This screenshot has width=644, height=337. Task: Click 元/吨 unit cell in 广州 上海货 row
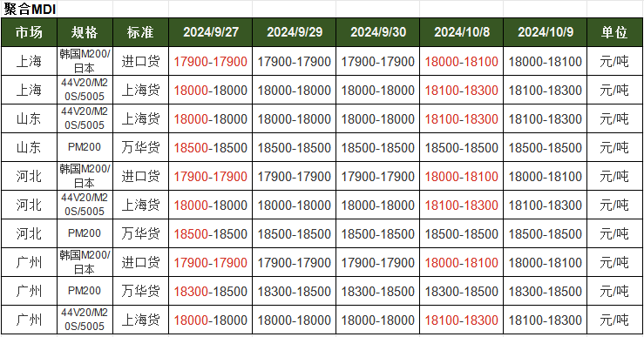(x=614, y=320)
